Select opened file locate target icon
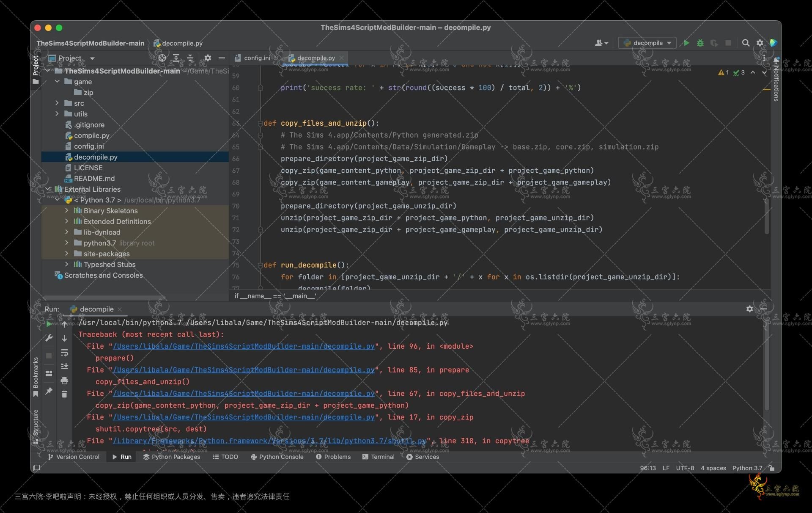Image resolution: width=812 pixels, height=513 pixels. pos(162,58)
